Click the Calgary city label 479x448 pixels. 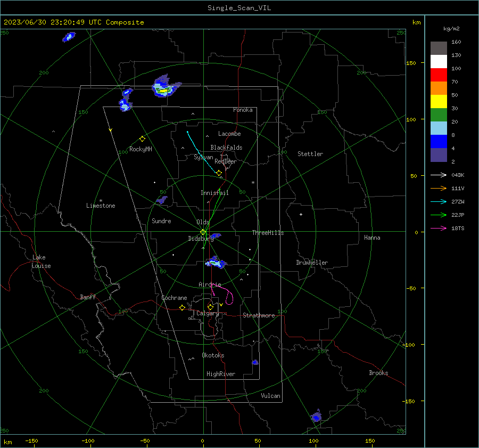click(208, 313)
